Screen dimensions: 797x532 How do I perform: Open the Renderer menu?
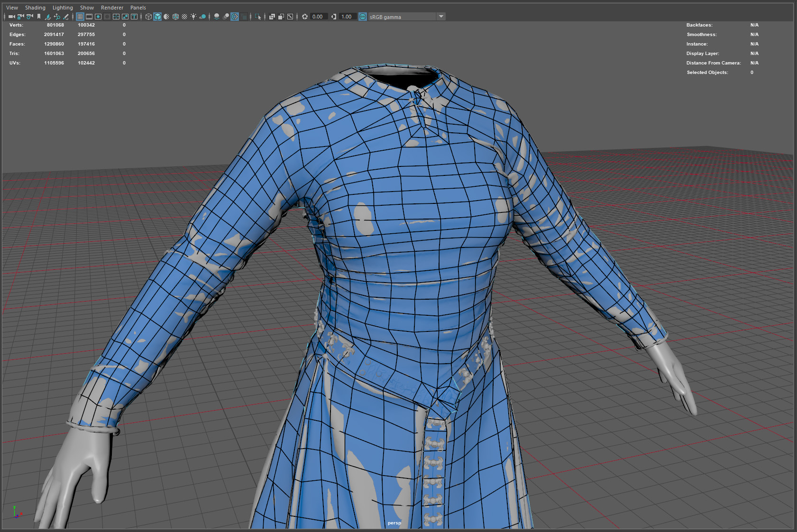click(x=112, y=8)
